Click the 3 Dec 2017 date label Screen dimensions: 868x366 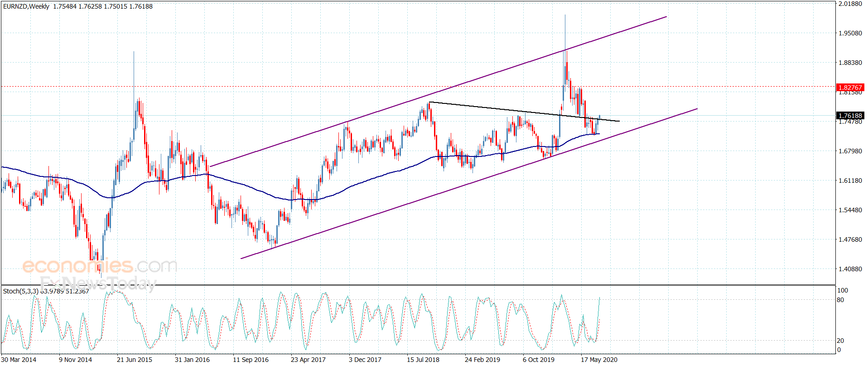[x=365, y=360]
